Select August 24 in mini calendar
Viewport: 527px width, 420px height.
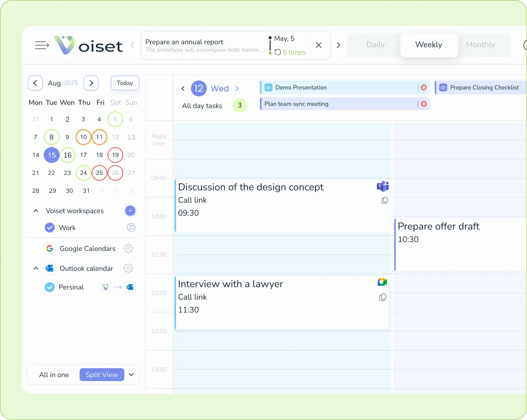[x=84, y=173]
